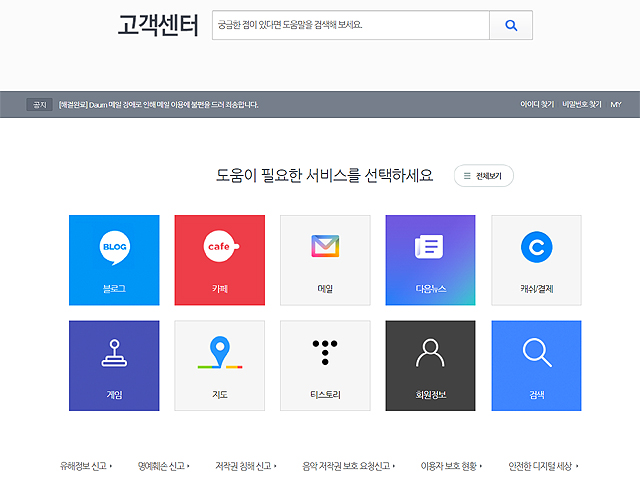Viewport: 640px width, 478px height.
Task: Choose the 검색 service tile
Action: [x=536, y=366]
